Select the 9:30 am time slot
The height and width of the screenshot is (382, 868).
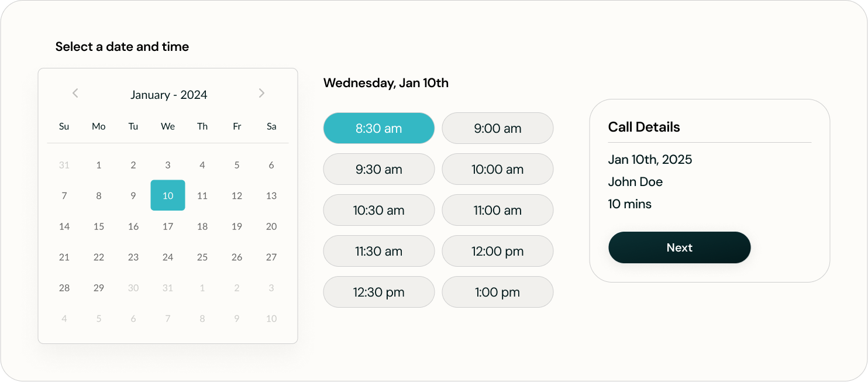coord(379,169)
